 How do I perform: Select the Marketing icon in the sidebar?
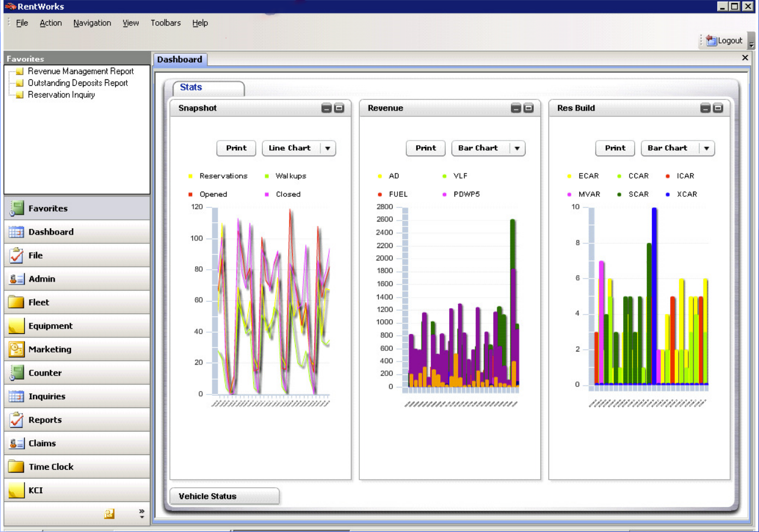(16, 349)
